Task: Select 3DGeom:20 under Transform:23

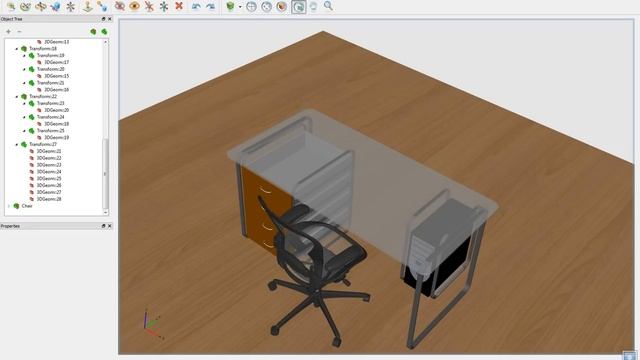Action: click(56, 110)
